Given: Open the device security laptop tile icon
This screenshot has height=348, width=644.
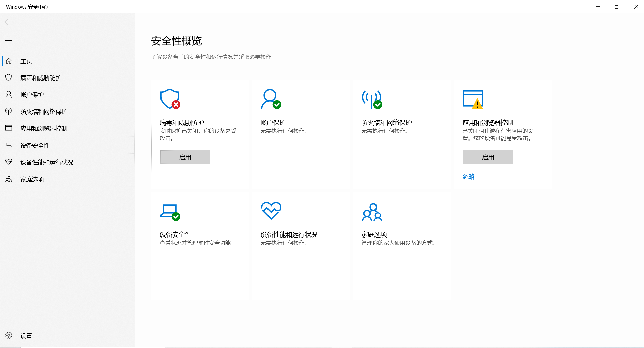Looking at the screenshot, I should [x=170, y=212].
